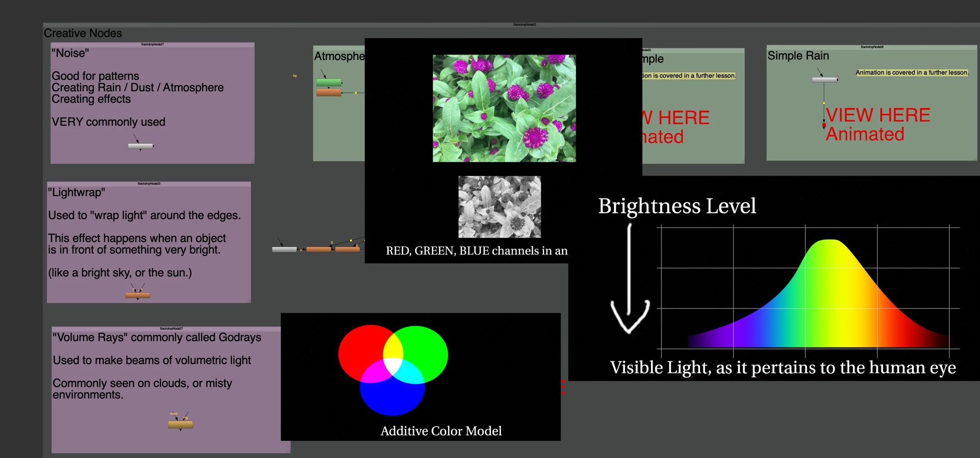Select the white node left of input A arrow
The width and height of the screenshot is (980, 458).
pyautogui.click(x=285, y=250)
